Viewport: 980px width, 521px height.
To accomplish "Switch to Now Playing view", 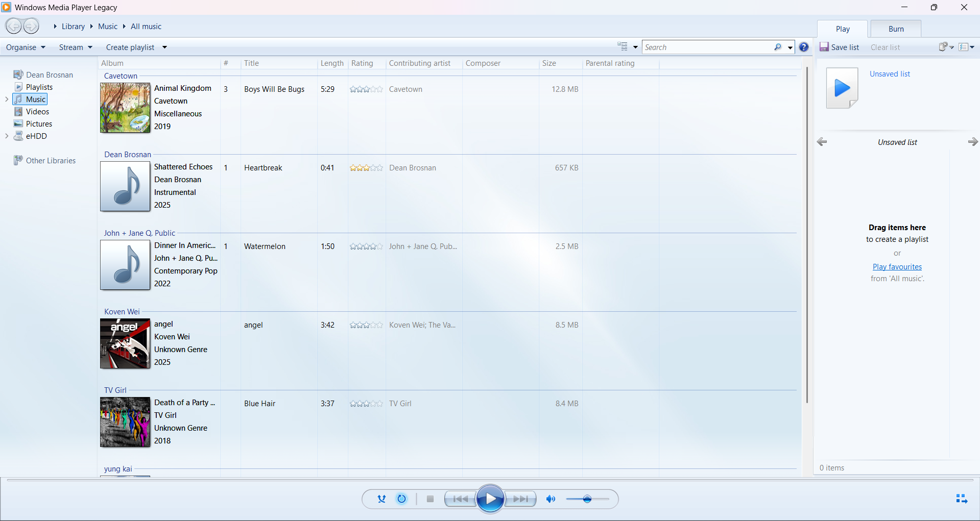I will pos(961,499).
